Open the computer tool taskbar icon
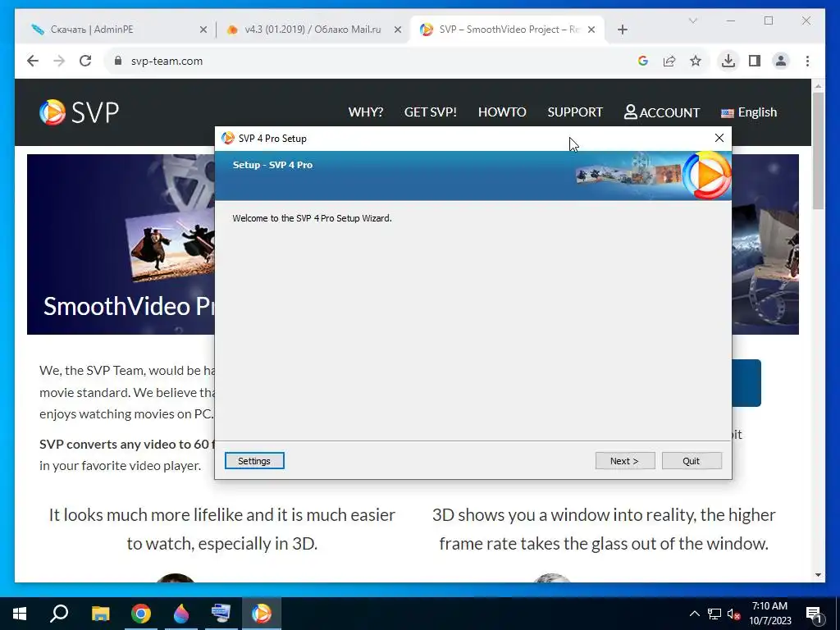Screen dimensions: 840x630 click(x=221, y=614)
